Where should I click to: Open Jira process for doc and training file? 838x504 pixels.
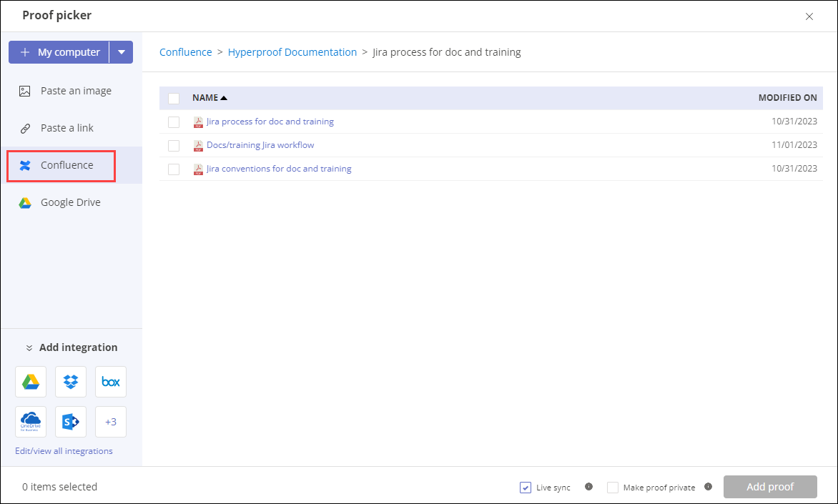click(x=270, y=122)
